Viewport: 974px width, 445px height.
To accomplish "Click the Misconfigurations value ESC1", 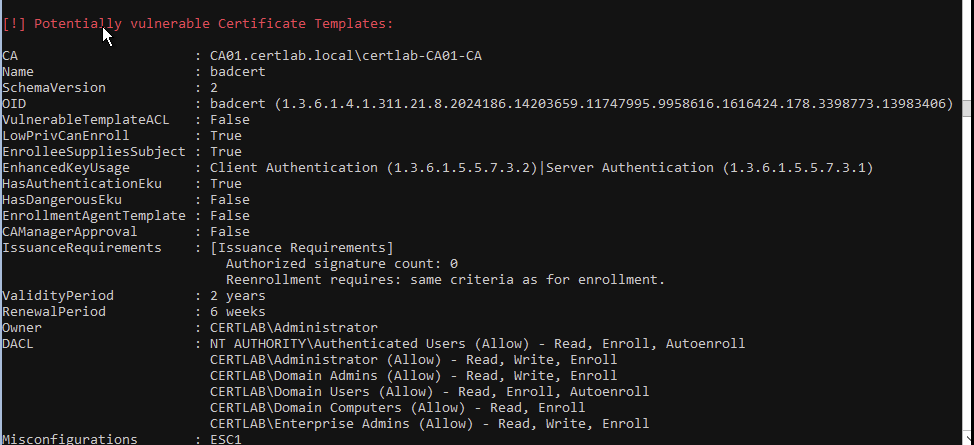I will (226, 439).
